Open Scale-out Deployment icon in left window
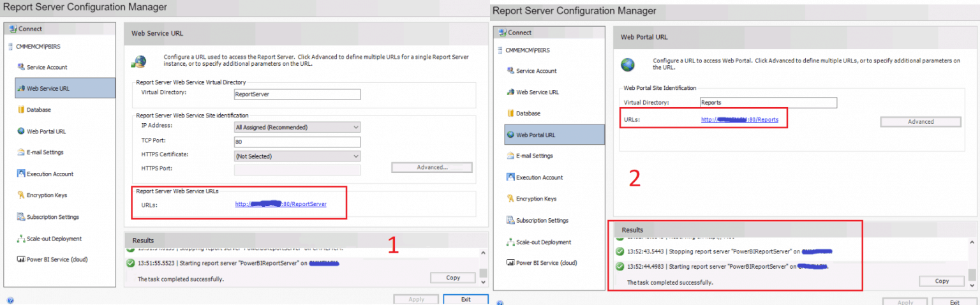 pyautogui.click(x=21, y=239)
